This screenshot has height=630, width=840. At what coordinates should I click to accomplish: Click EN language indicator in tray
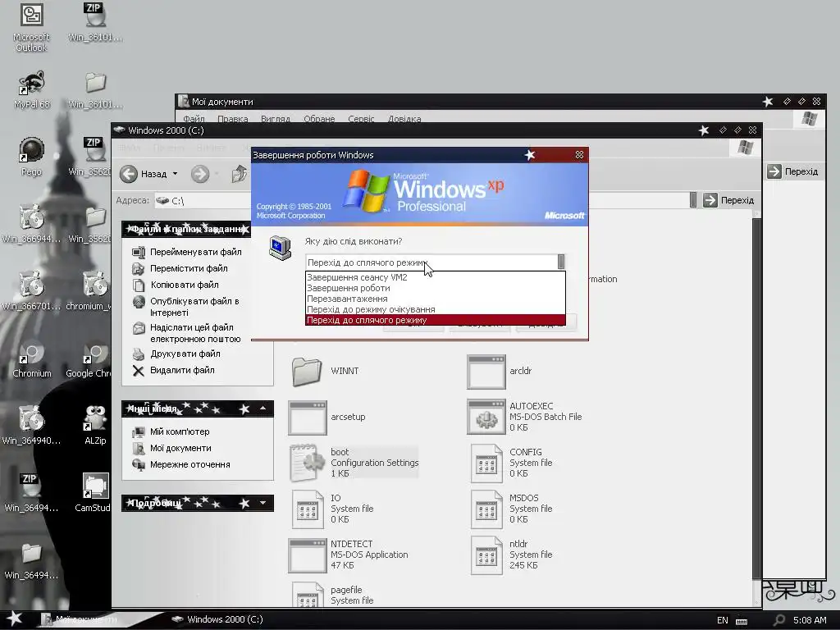(722, 620)
